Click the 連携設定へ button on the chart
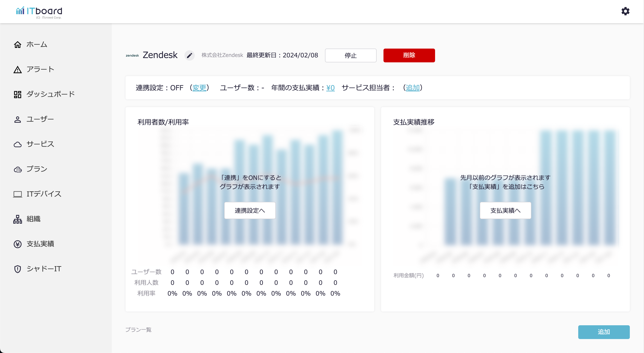Screen dimensions: 644x353 coord(250,210)
